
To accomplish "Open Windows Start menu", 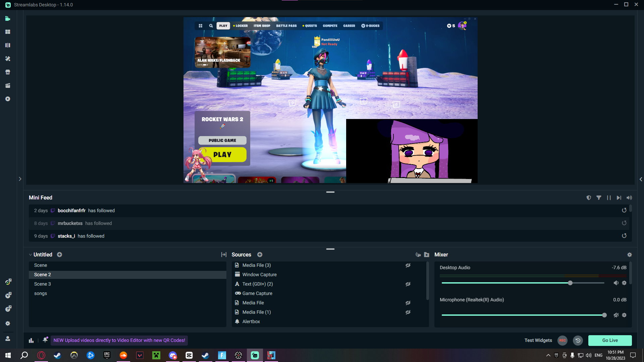I will coord(8,355).
